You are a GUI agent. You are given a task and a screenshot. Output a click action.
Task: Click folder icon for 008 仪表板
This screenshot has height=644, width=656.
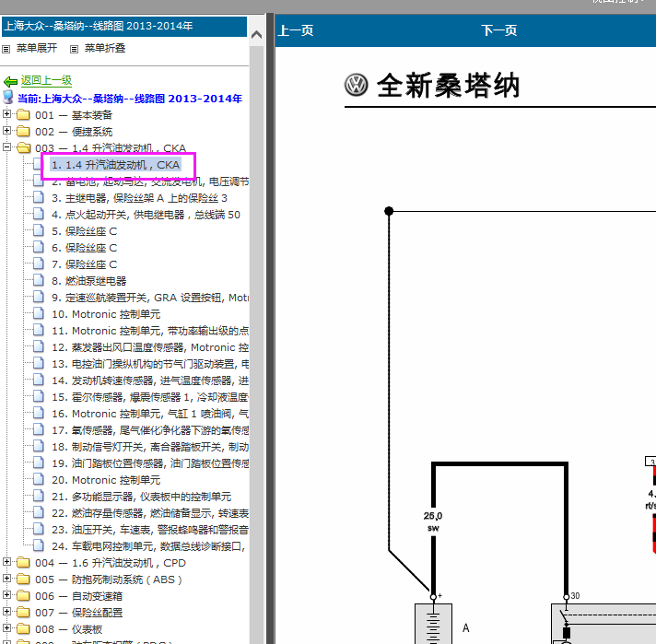click(23, 629)
